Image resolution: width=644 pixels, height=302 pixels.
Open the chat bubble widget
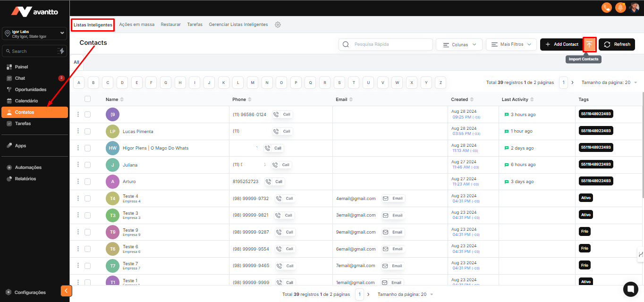pyautogui.click(x=630, y=288)
